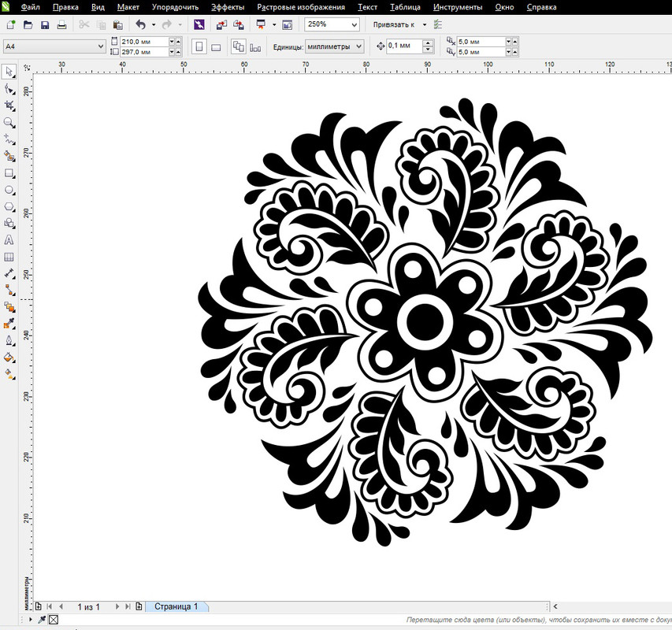Toggle portrait page orientation
672x630 pixels.
click(x=199, y=46)
